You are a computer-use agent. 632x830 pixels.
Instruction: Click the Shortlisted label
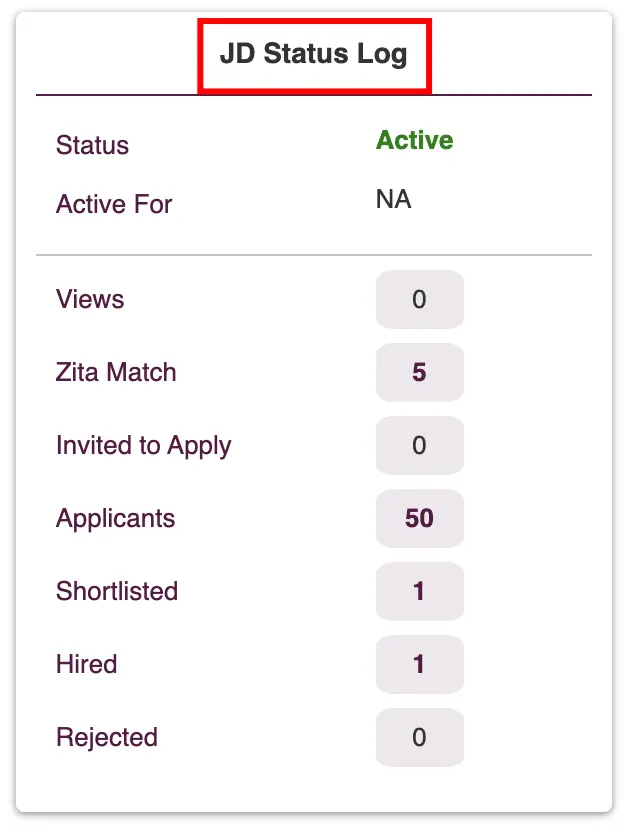117,591
